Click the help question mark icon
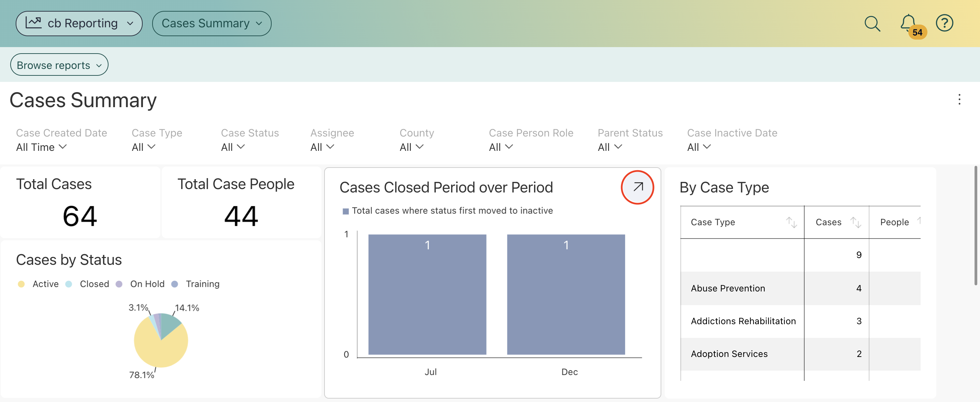 coord(944,24)
